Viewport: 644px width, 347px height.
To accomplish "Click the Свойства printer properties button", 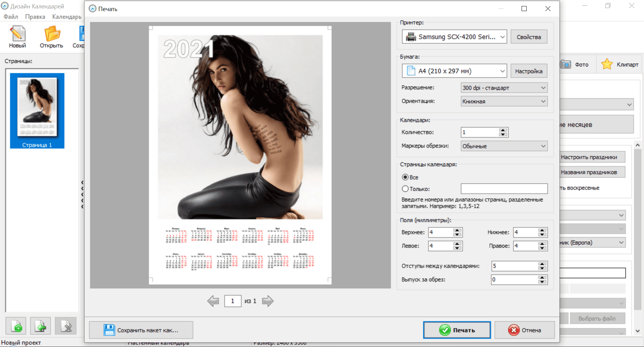I will click(529, 37).
